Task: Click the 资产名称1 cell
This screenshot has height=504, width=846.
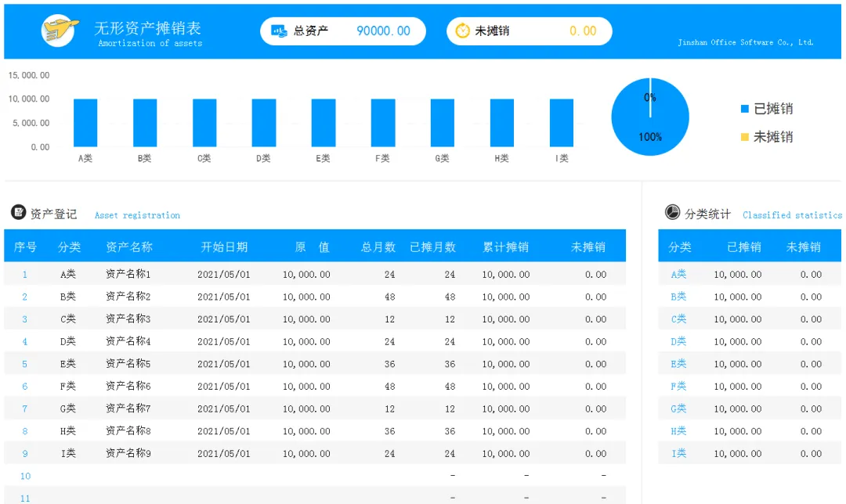Action: click(x=128, y=274)
